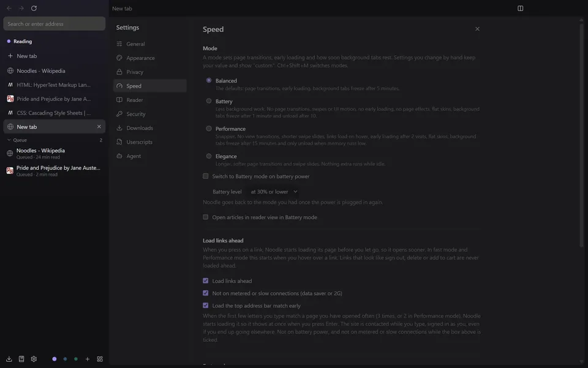The height and width of the screenshot is (368, 588).
Task: Click the Reader book icon in Settings
Action: click(x=119, y=100)
